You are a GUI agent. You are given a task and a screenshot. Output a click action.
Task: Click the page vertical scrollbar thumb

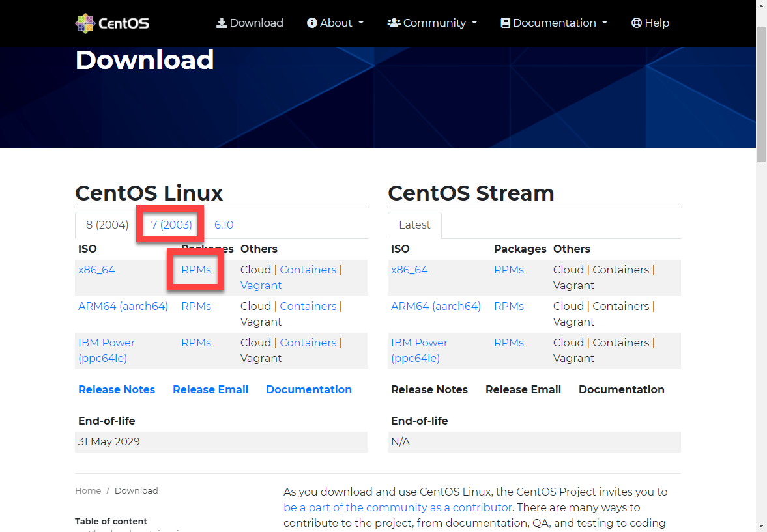762,94
